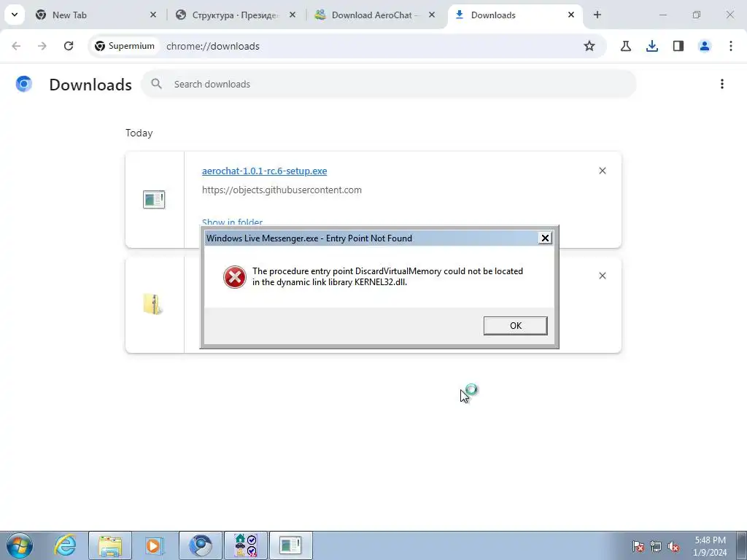Click Show in folder for aerochat setup
This screenshot has width=747, height=560.
click(x=233, y=222)
